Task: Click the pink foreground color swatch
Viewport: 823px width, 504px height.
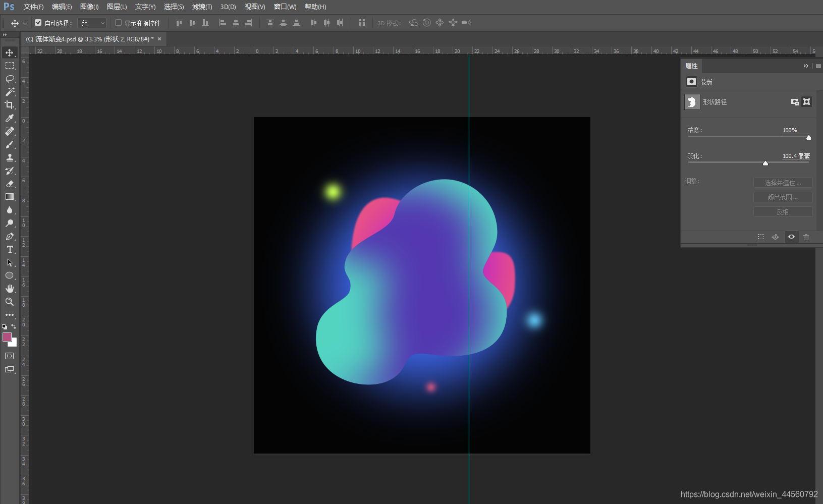Action: tap(7, 337)
